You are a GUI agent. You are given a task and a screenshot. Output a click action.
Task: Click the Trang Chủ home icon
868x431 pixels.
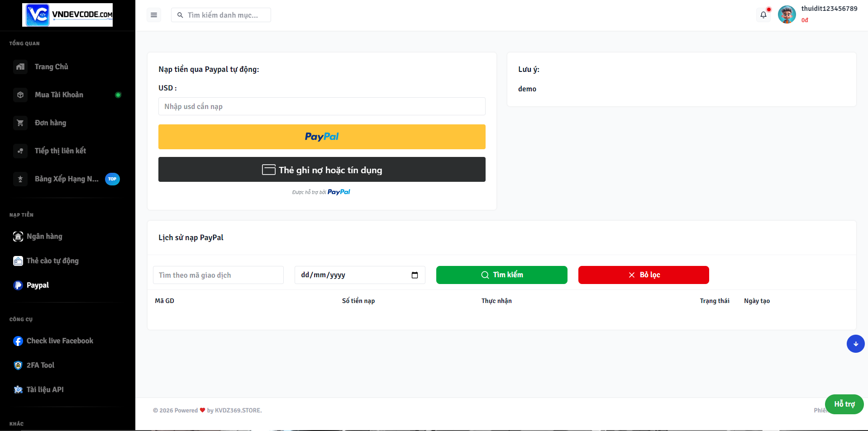pos(20,67)
